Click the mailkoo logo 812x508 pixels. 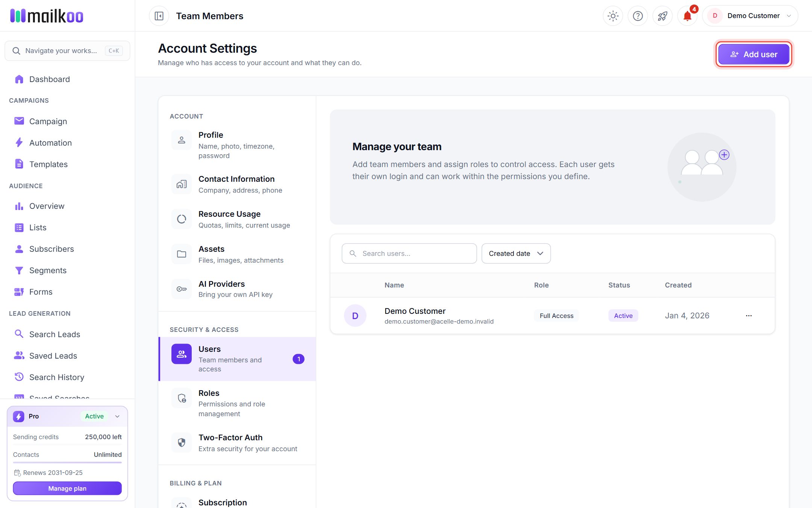(47, 16)
